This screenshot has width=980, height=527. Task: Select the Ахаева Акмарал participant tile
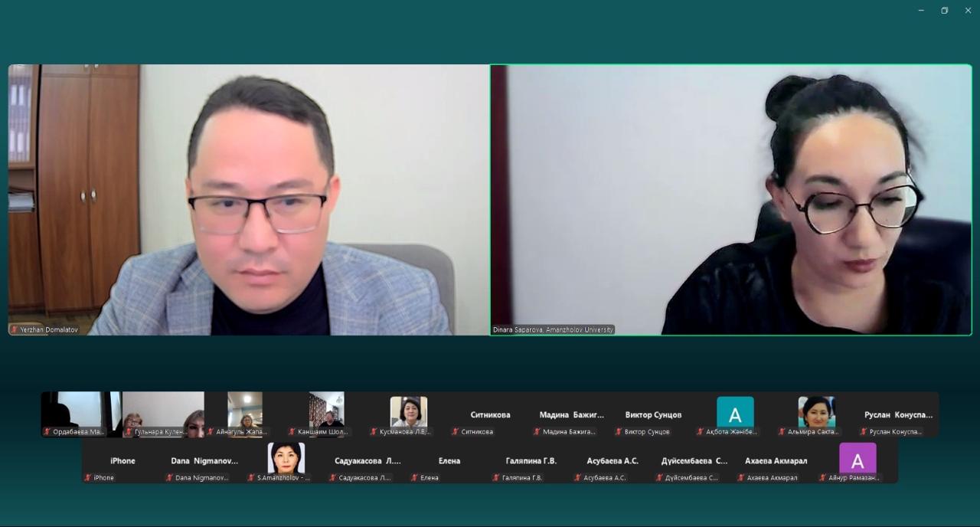(x=776, y=460)
